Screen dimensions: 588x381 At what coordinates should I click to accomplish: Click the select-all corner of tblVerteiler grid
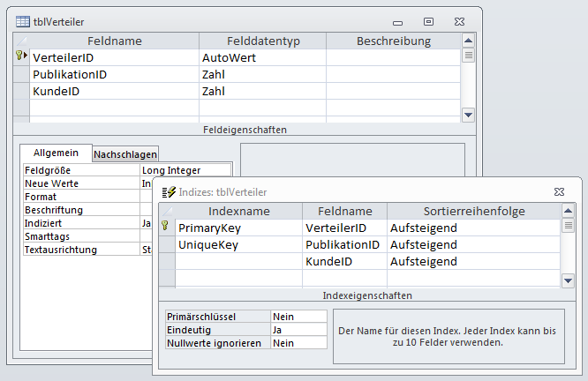21,41
